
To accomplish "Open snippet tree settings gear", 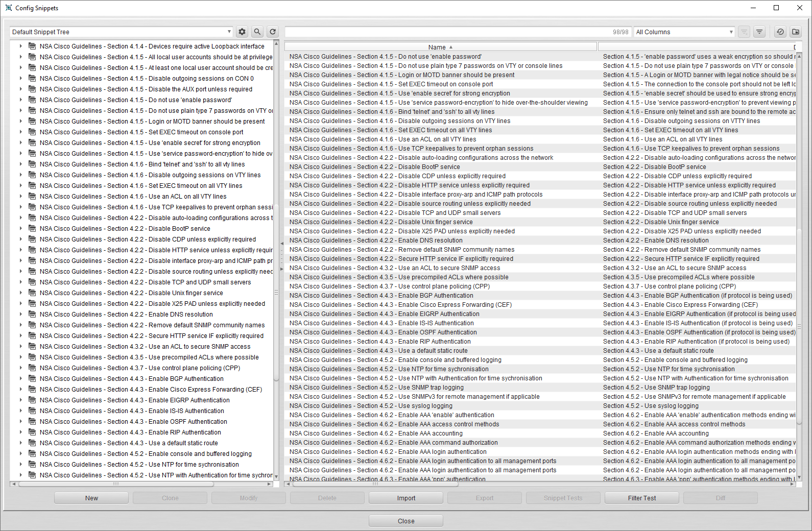I will pyautogui.click(x=242, y=32).
